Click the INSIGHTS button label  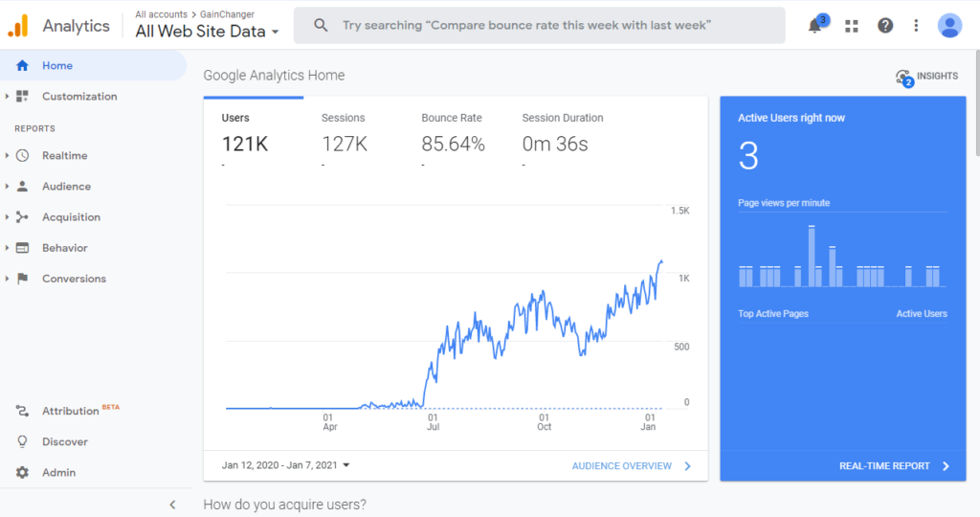click(937, 76)
